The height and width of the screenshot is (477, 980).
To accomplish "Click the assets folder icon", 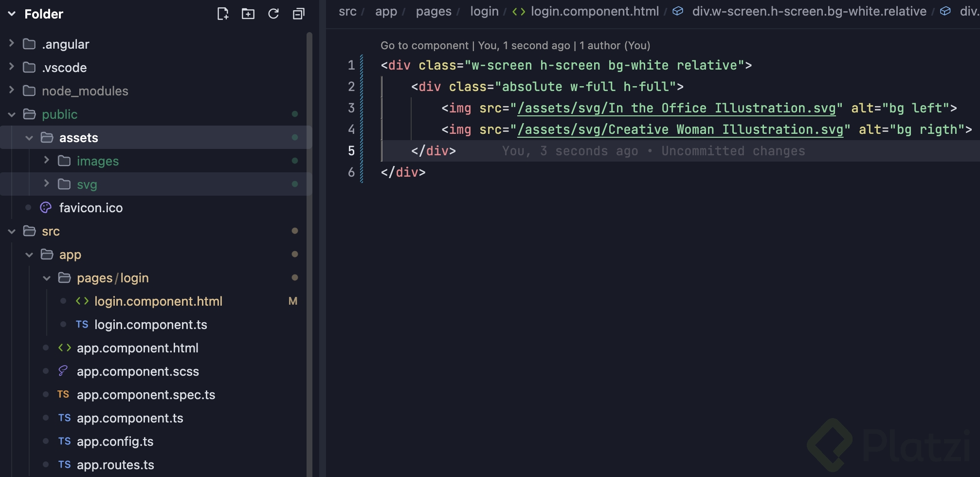I will (47, 137).
